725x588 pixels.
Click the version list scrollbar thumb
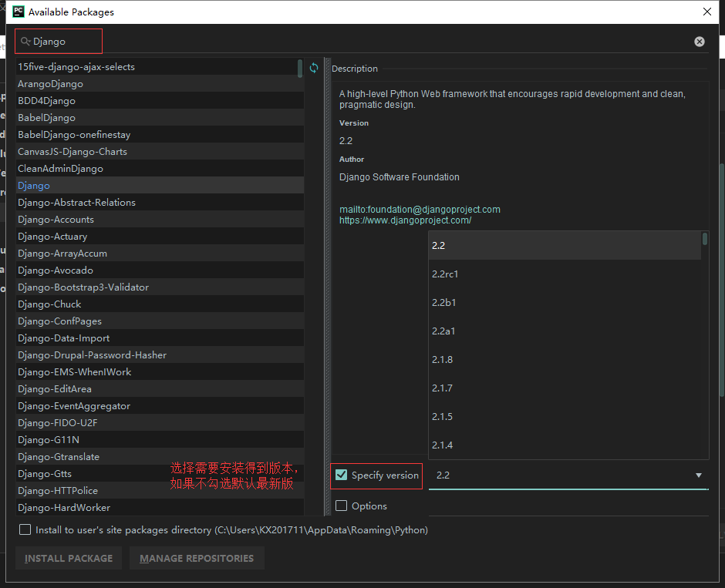[x=705, y=239]
